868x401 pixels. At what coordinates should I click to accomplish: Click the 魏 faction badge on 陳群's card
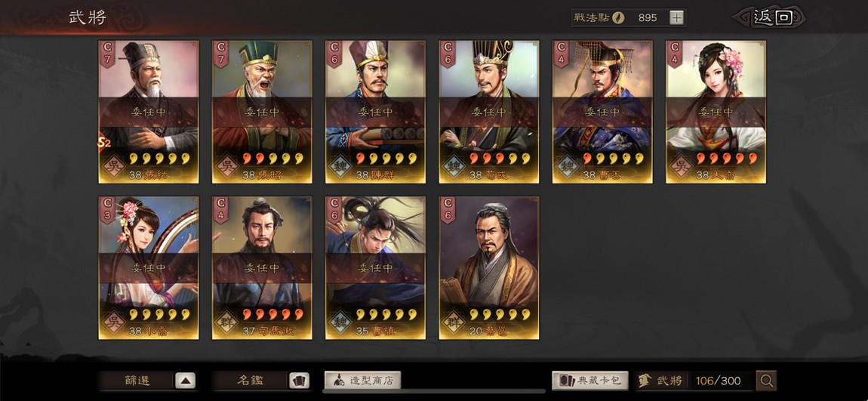[340, 166]
